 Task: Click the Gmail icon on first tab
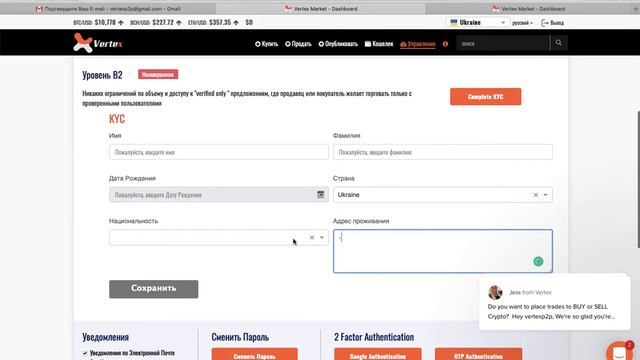pyautogui.click(x=39, y=9)
